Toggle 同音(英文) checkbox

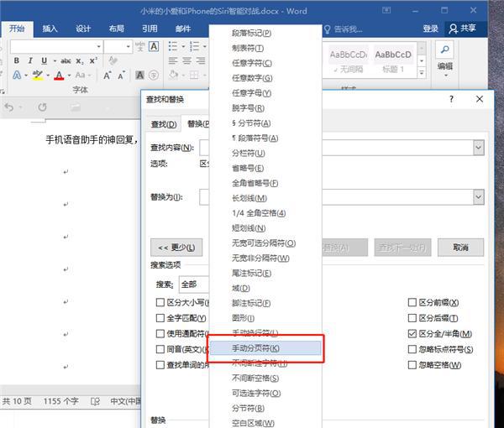point(160,349)
